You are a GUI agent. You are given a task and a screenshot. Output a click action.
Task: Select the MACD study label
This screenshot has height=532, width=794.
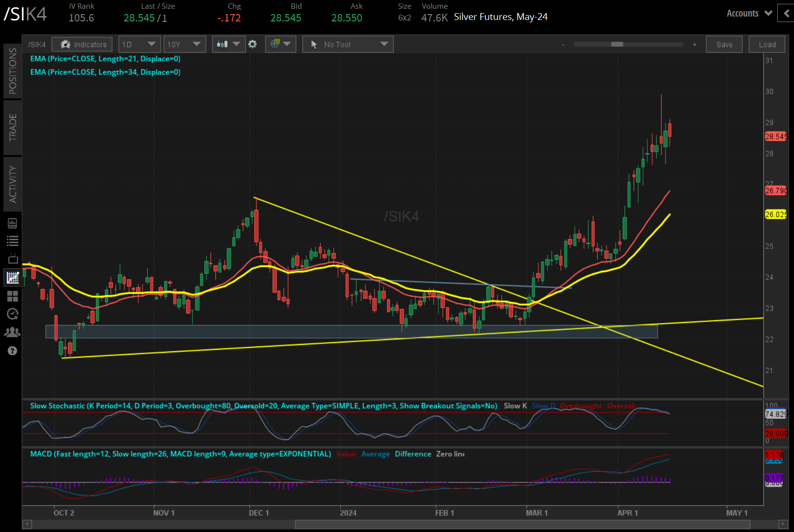(181, 454)
